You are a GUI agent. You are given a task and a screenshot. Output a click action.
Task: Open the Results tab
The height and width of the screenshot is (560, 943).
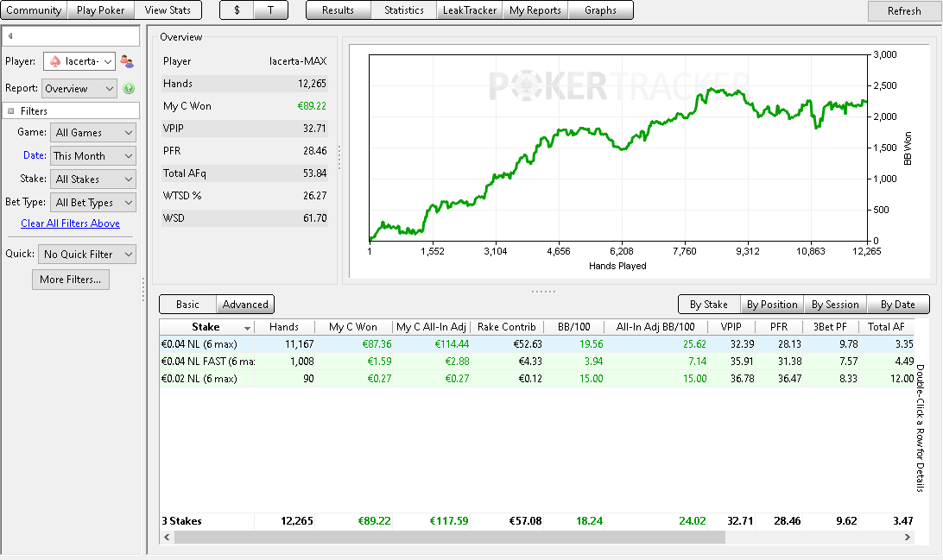338,10
